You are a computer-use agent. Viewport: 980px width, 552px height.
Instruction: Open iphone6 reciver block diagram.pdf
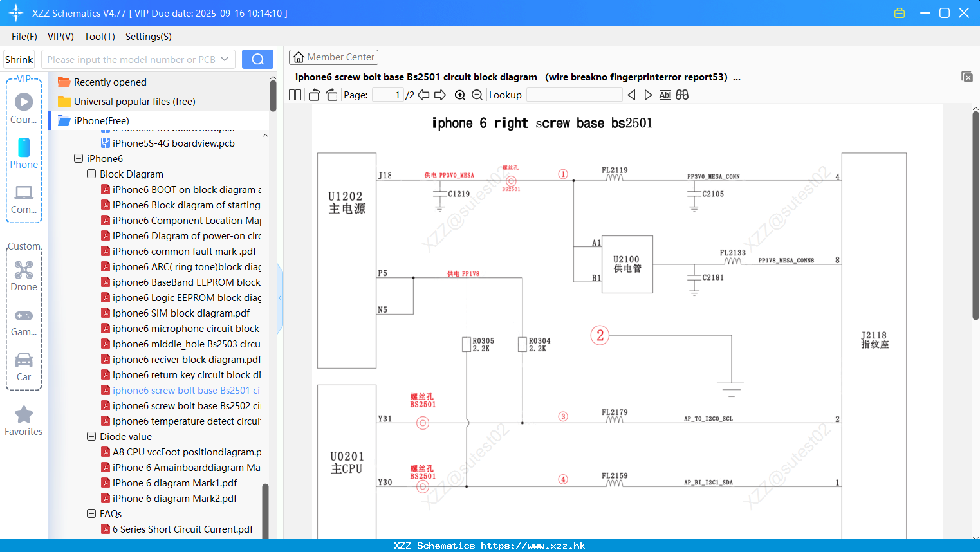tap(181, 359)
